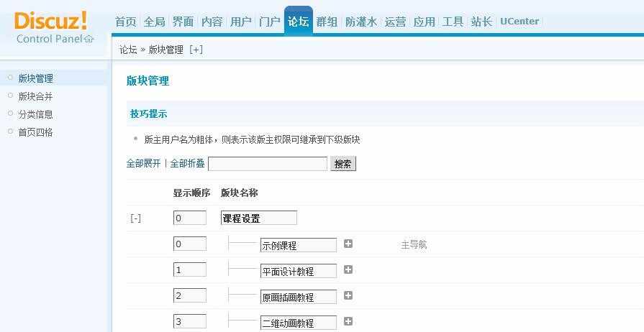The height and width of the screenshot is (332, 644).
Task: Click the forum search text box
Action: 268,164
